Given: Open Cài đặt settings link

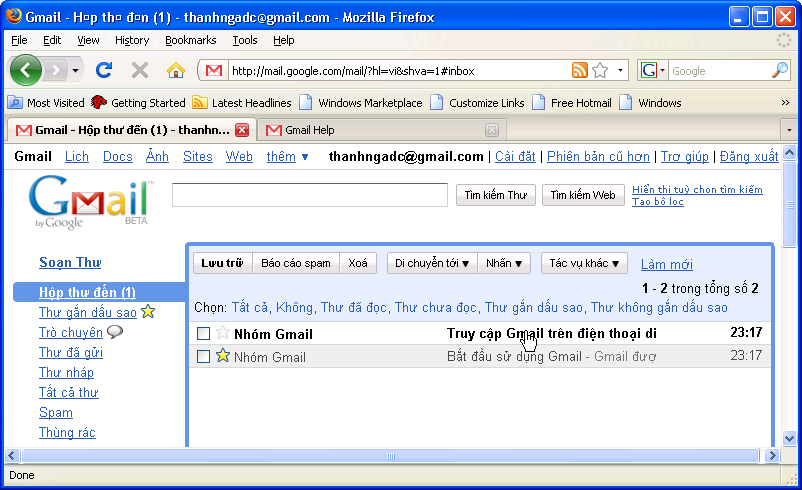Looking at the screenshot, I should pos(515,157).
